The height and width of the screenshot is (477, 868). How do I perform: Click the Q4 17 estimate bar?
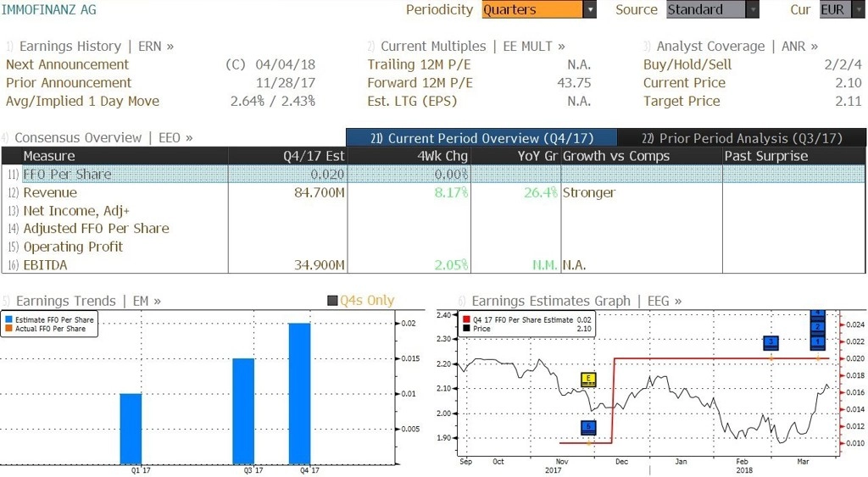(x=299, y=393)
